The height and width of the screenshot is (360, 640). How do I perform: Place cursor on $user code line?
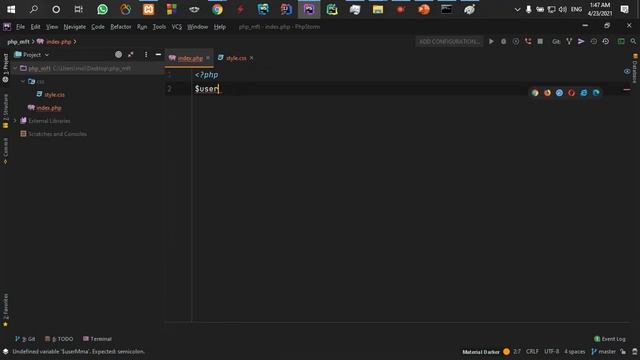(x=207, y=89)
